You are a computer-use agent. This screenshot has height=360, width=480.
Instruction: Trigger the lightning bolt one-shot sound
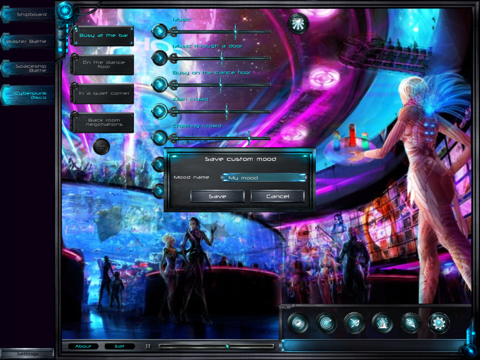[410, 322]
